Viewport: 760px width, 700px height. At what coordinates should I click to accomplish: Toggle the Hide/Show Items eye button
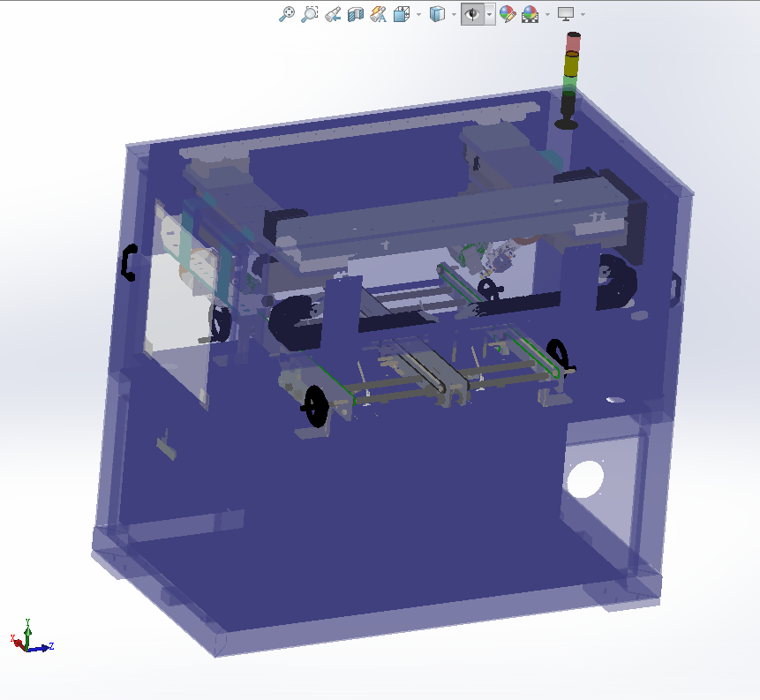(x=472, y=14)
